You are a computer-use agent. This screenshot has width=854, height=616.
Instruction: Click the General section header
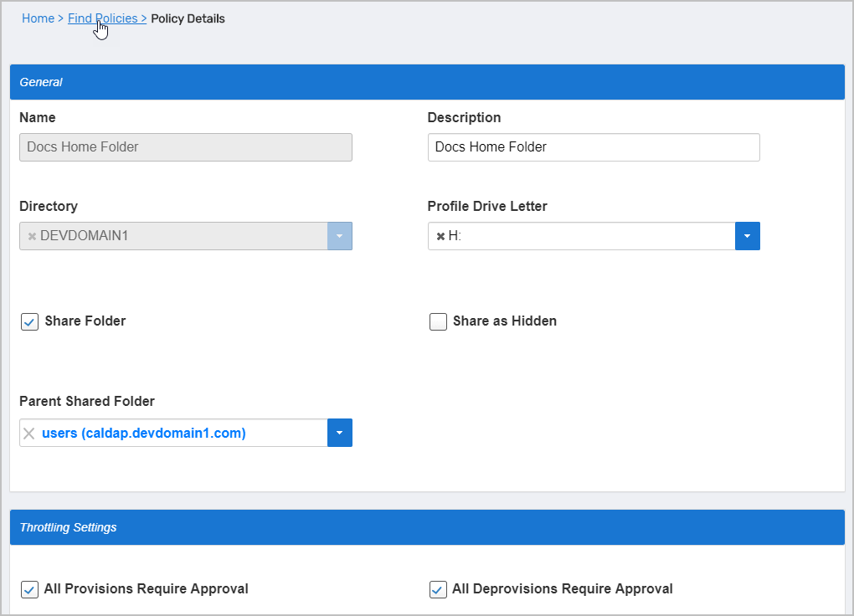[427, 82]
